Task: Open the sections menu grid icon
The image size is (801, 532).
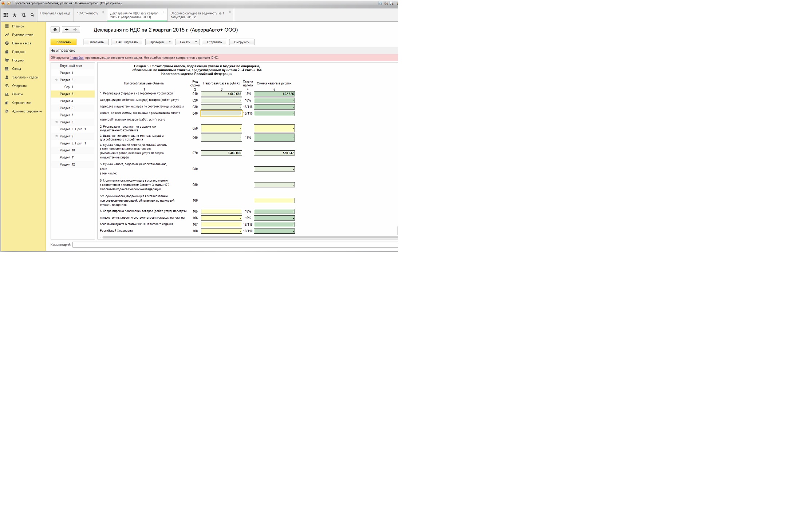Action: pyautogui.click(x=5, y=15)
